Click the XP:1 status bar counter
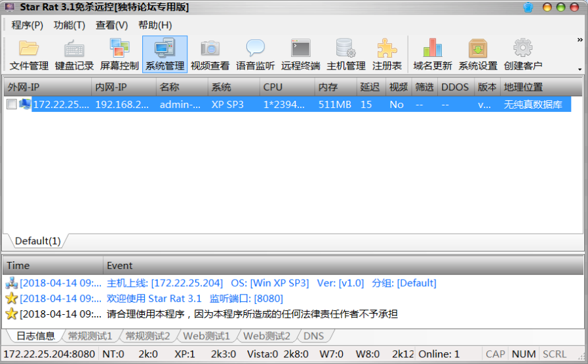This screenshot has height=364, width=588. [184, 354]
